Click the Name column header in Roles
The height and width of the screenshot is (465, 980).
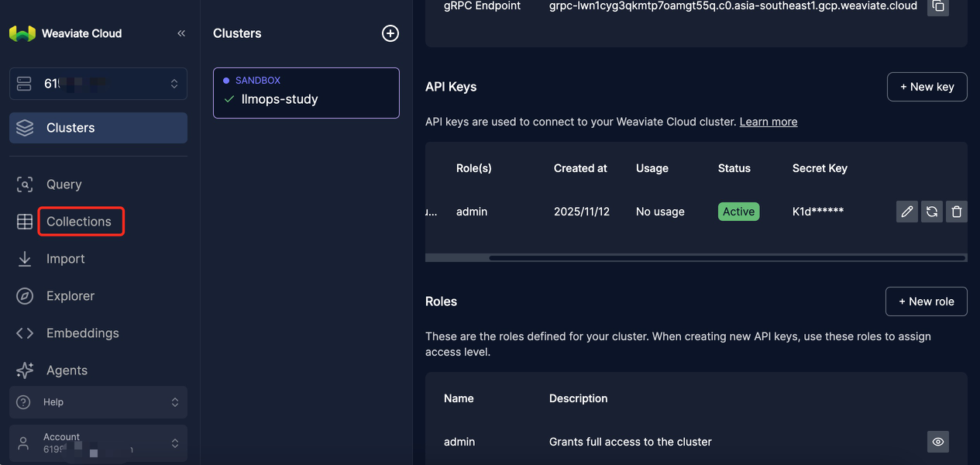pyautogui.click(x=459, y=398)
